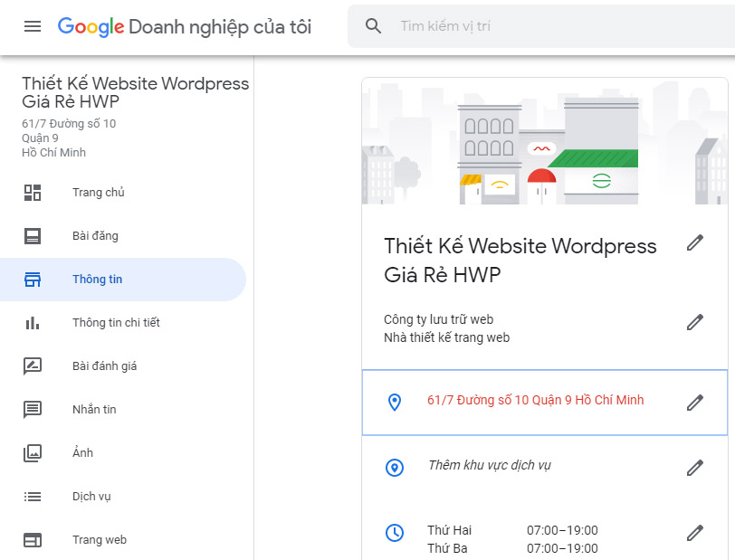Click the Bài đánh giá review icon
The width and height of the screenshot is (735, 560).
tap(33, 366)
